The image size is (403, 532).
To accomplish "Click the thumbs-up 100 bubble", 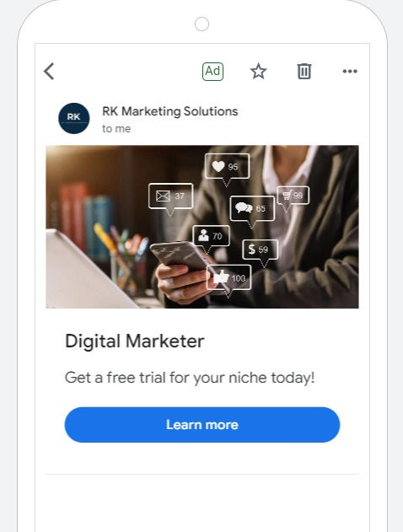I will click(x=229, y=278).
